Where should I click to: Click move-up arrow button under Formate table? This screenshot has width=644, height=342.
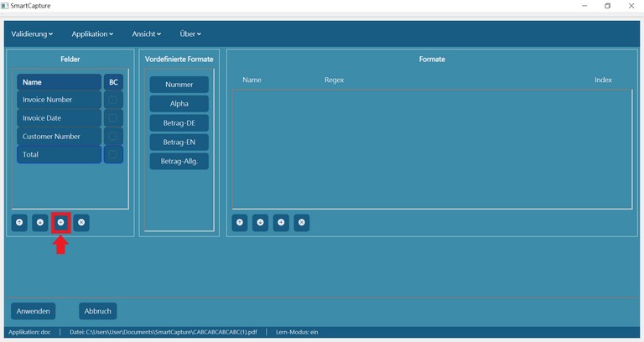240,222
